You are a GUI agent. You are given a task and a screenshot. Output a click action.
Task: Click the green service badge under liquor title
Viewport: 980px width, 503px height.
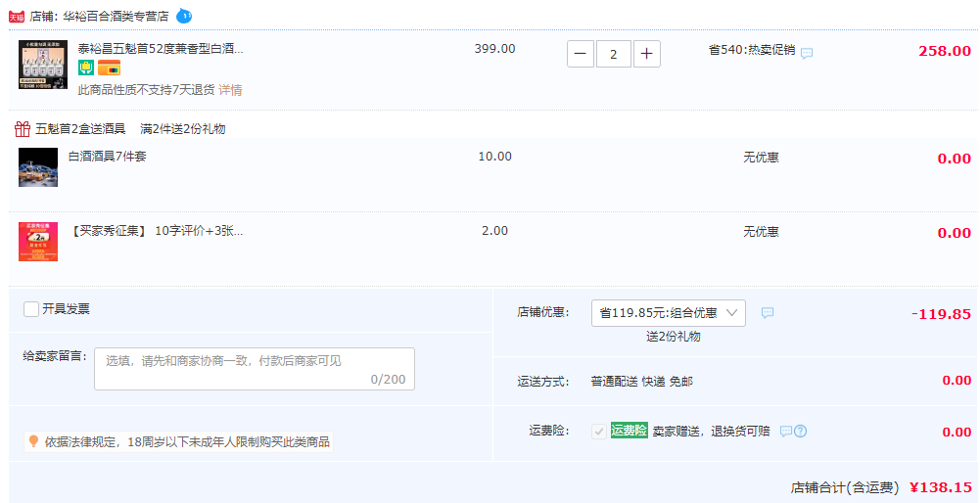pos(86,68)
